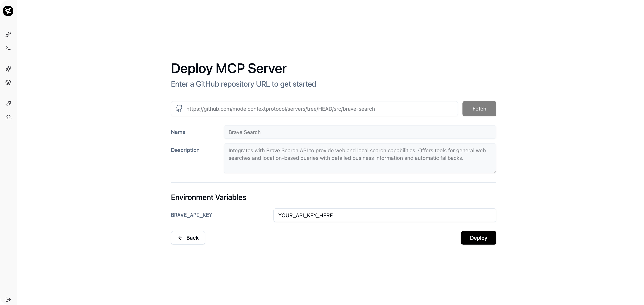Go back using the Back button
644x305 pixels.
[188, 238]
